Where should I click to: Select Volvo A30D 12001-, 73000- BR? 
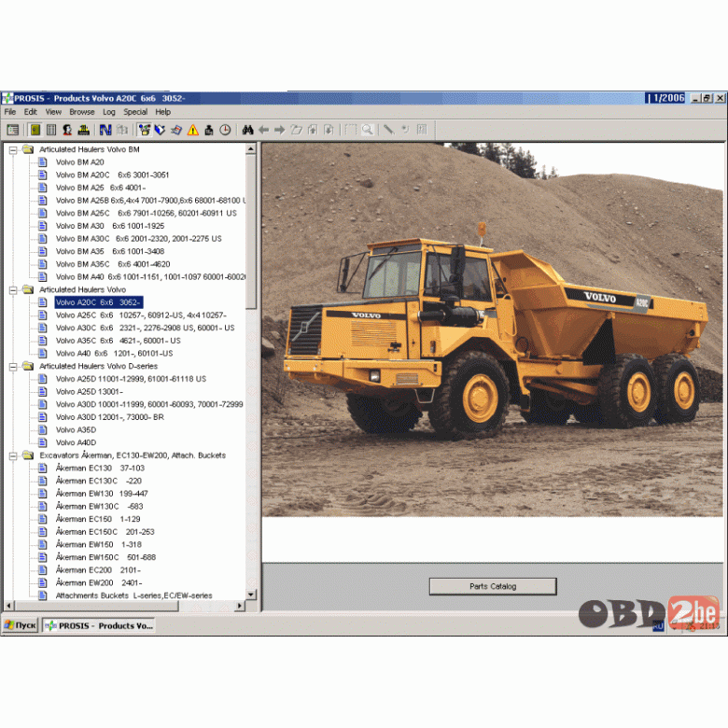tap(110, 417)
